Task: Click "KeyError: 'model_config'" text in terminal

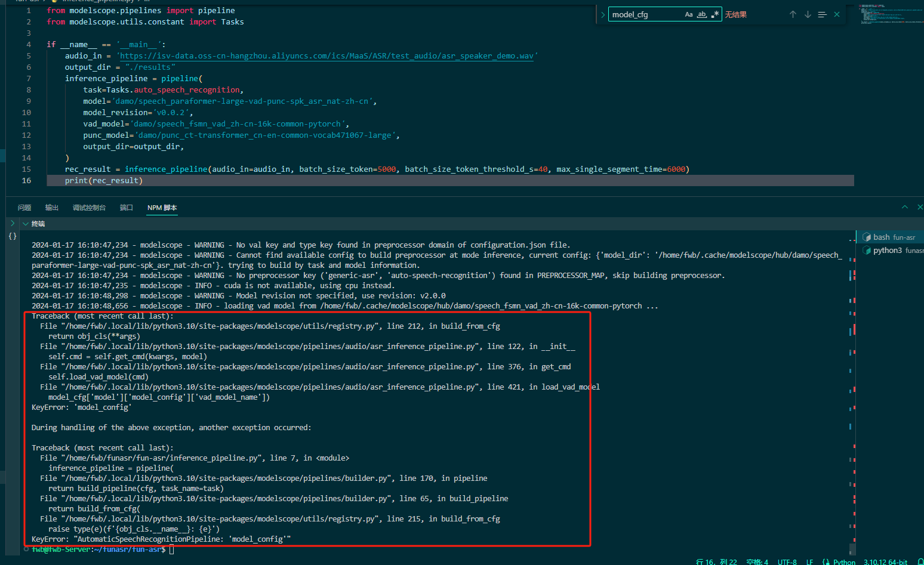Action: (x=81, y=407)
